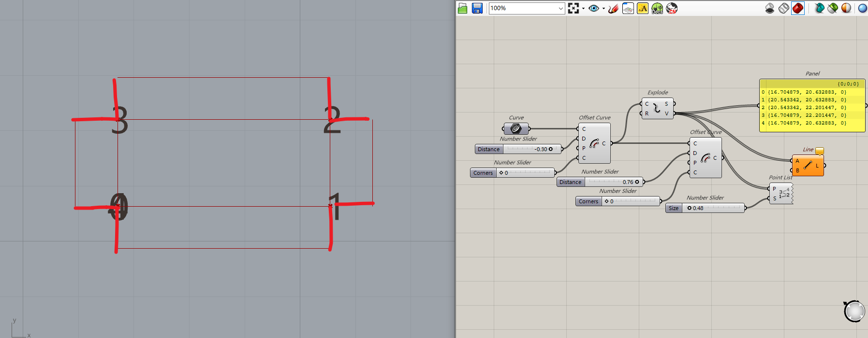The height and width of the screenshot is (338, 868).
Task: Expand the arrow next to Zoom Extents
Action: point(583,8)
